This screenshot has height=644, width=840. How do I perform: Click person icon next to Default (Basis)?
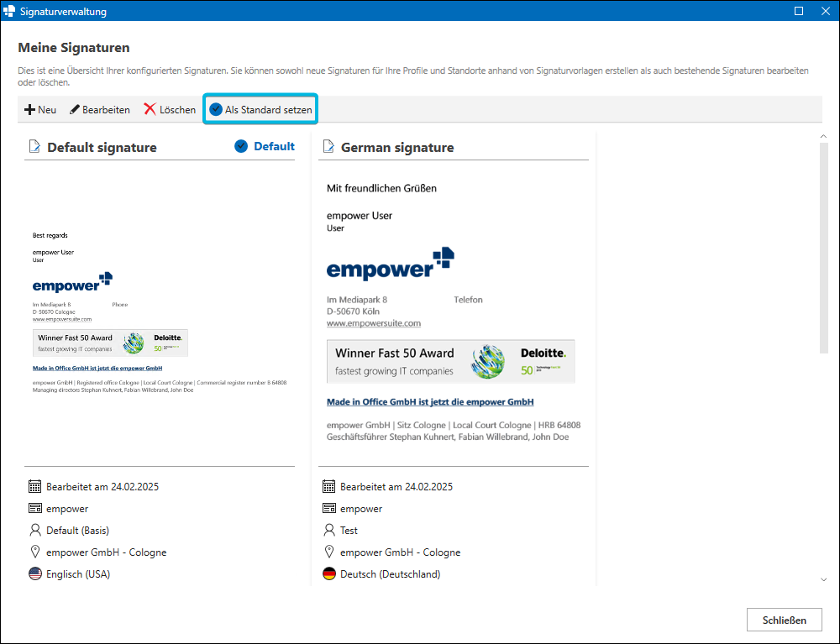34,530
